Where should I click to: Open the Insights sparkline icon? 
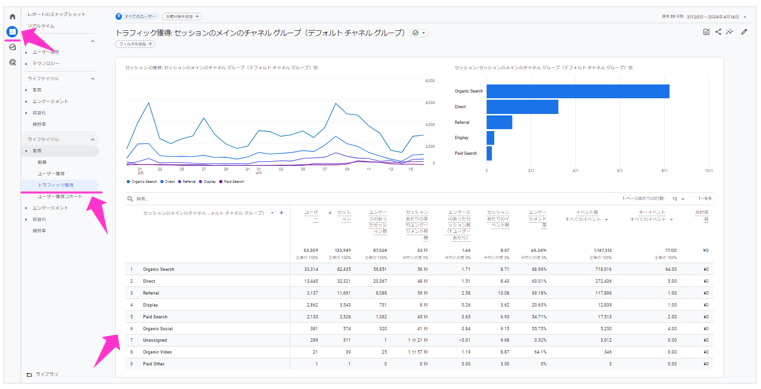(x=729, y=32)
